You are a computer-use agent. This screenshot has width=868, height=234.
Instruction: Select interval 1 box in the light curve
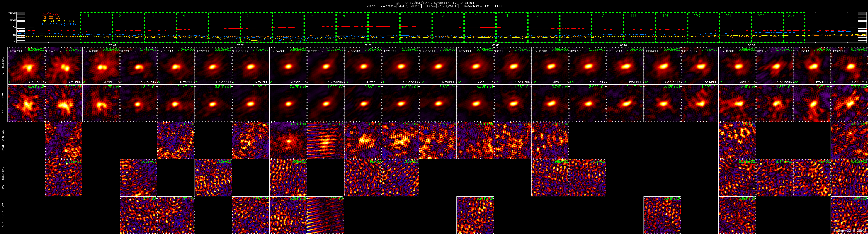click(96, 27)
